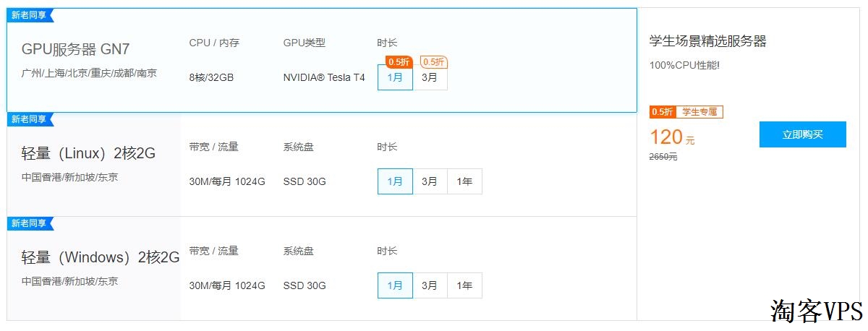Select 1月 duration for GPU服务器 GN7

click(x=395, y=77)
